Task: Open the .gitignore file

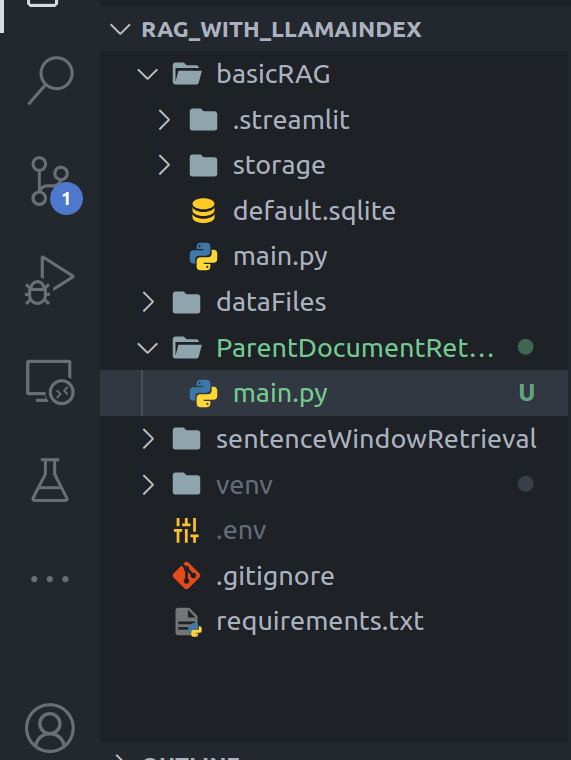Action: click(x=275, y=577)
